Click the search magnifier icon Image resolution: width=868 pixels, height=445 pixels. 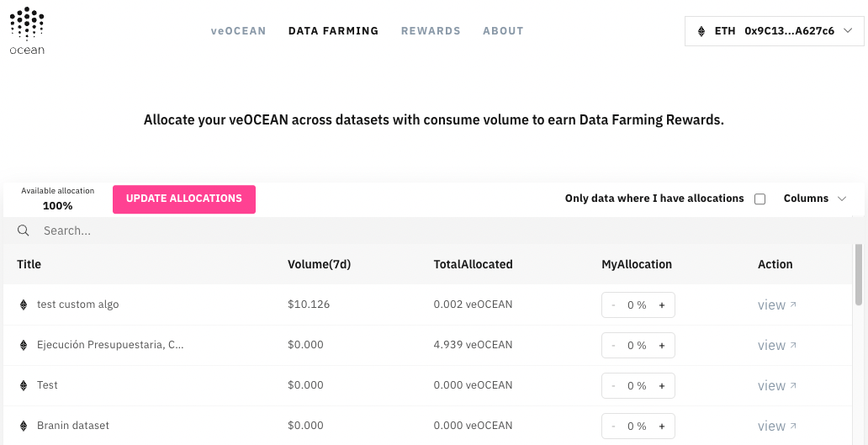(24, 230)
